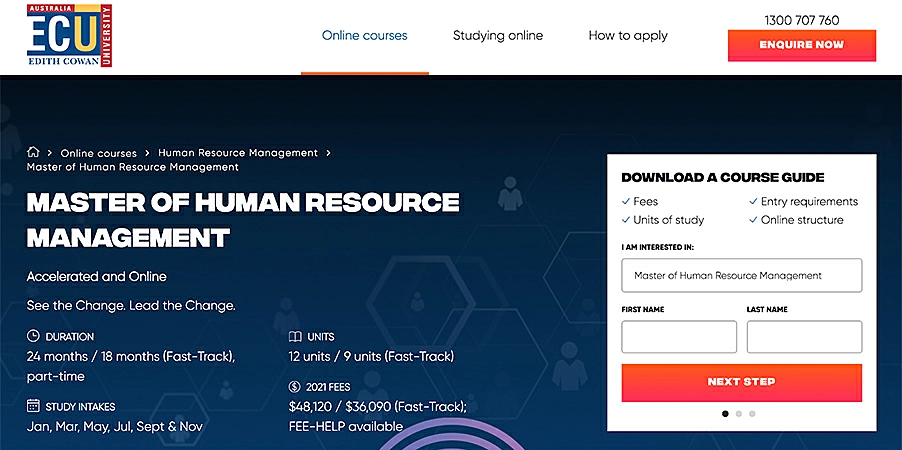Focus the First Name input field
Viewport: 902px width, 450px height.
679,337
